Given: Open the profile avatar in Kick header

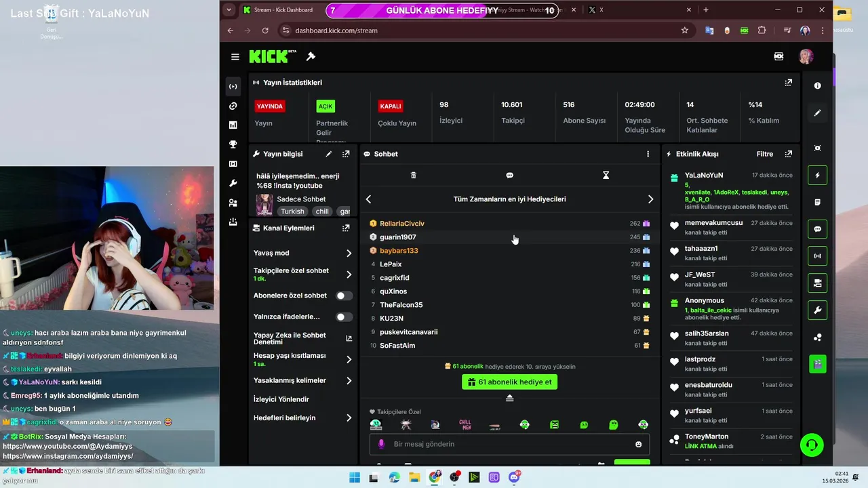Looking at the screenshot, I should coord(806,56).
